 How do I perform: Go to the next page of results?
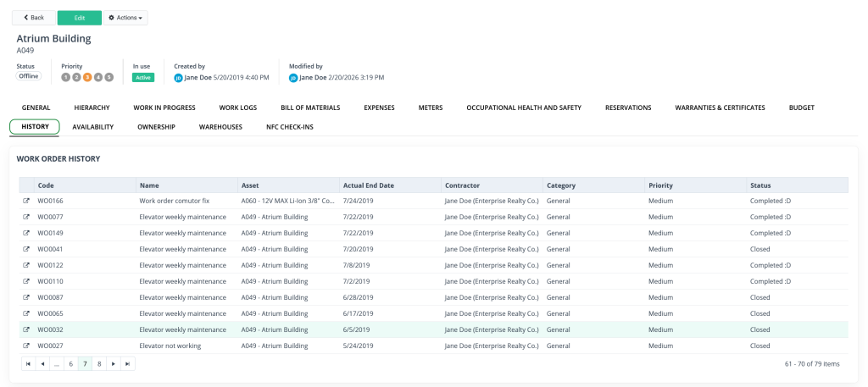coord(114,364)
